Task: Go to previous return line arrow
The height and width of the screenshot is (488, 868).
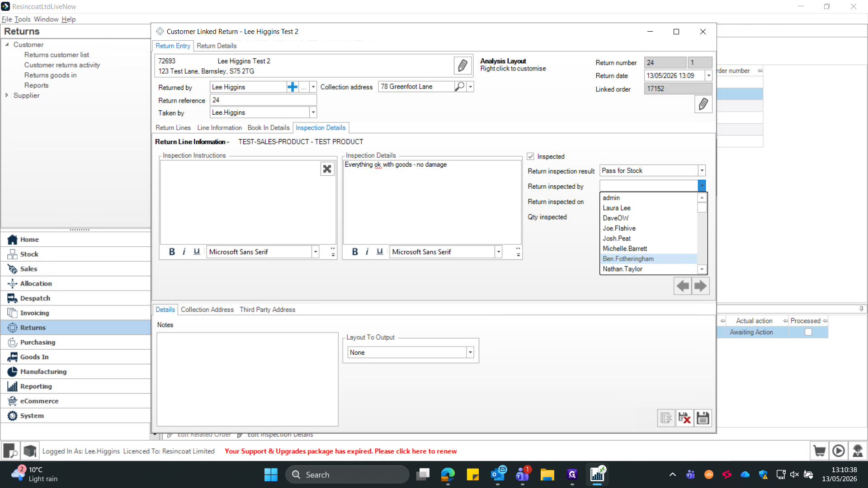Action: 683,286
